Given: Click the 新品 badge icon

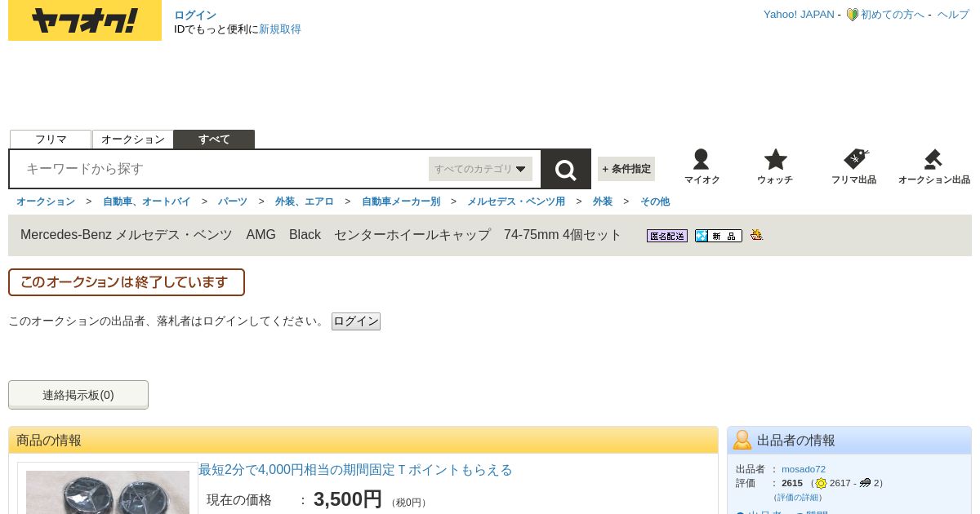Looking at the screenshot, I should click(x=719, y=236).
